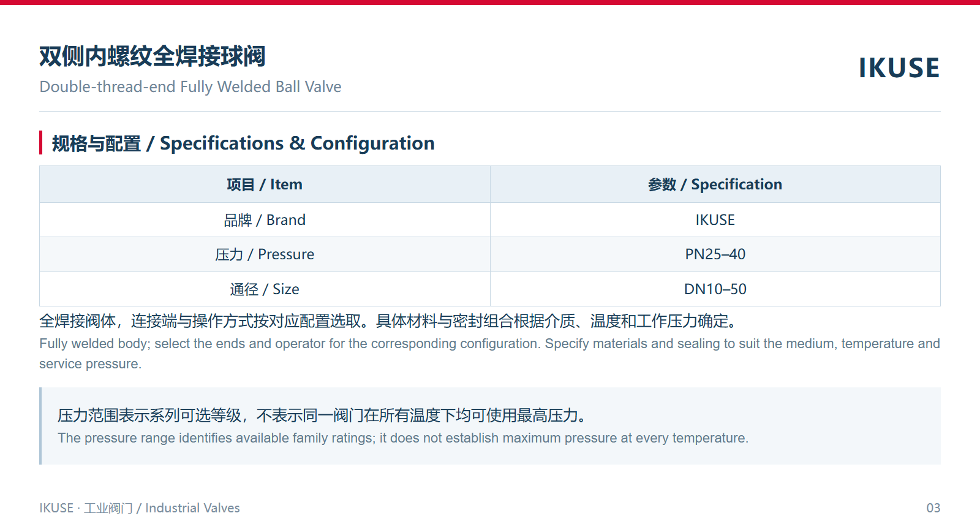
Task: Click the Fully welded body English paragraph
Action: coord(489,354)
